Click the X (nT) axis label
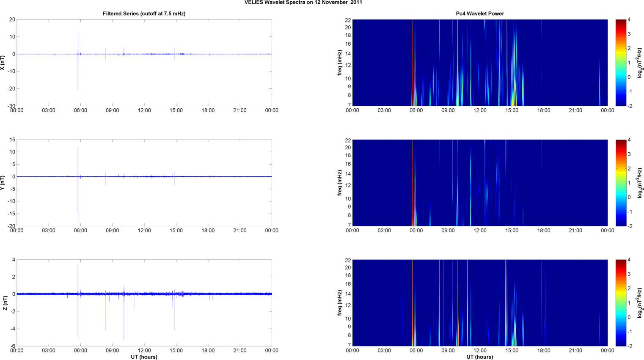This screenshot has height=360, width=644. click(3, 63)
